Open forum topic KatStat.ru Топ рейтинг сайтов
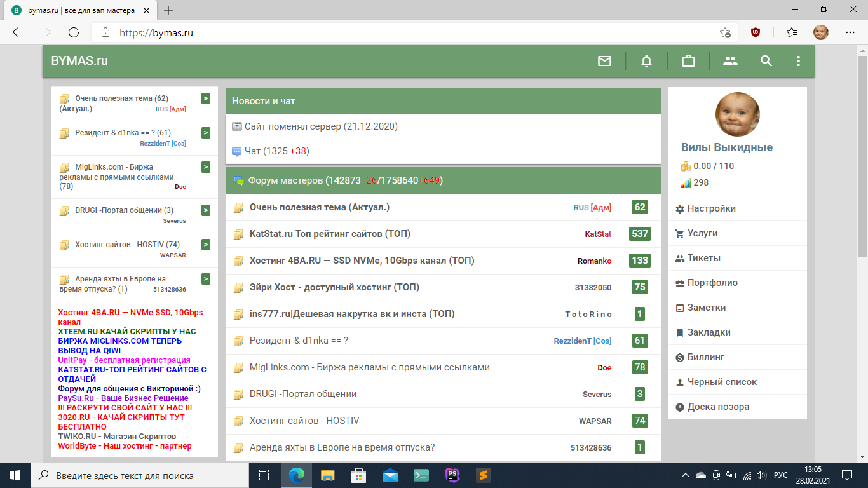Viewport: 868px width, 488px height. click(x=330, y=234)
